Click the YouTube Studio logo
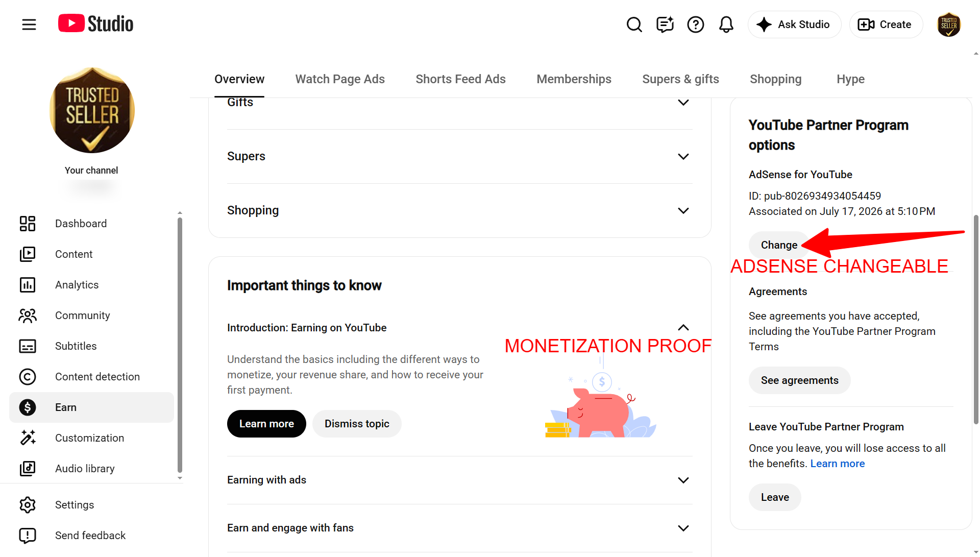The width and height of the screenshot is (980, 557). point(95,23)
